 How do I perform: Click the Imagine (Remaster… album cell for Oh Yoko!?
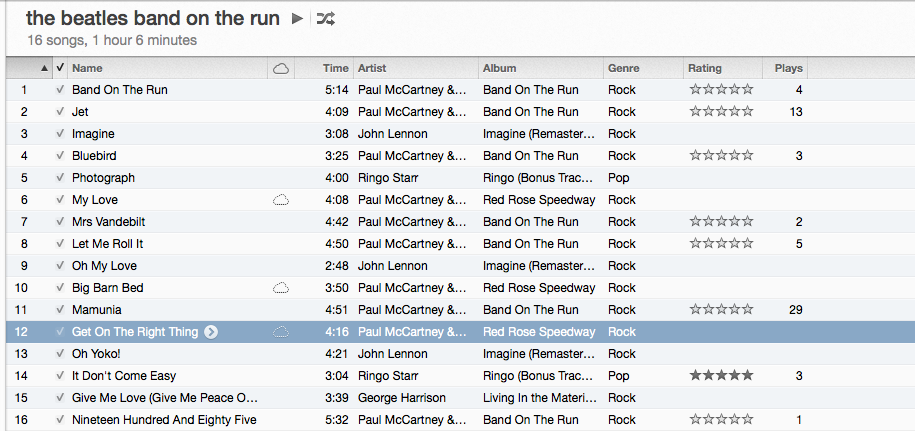(x=539, y=354)
